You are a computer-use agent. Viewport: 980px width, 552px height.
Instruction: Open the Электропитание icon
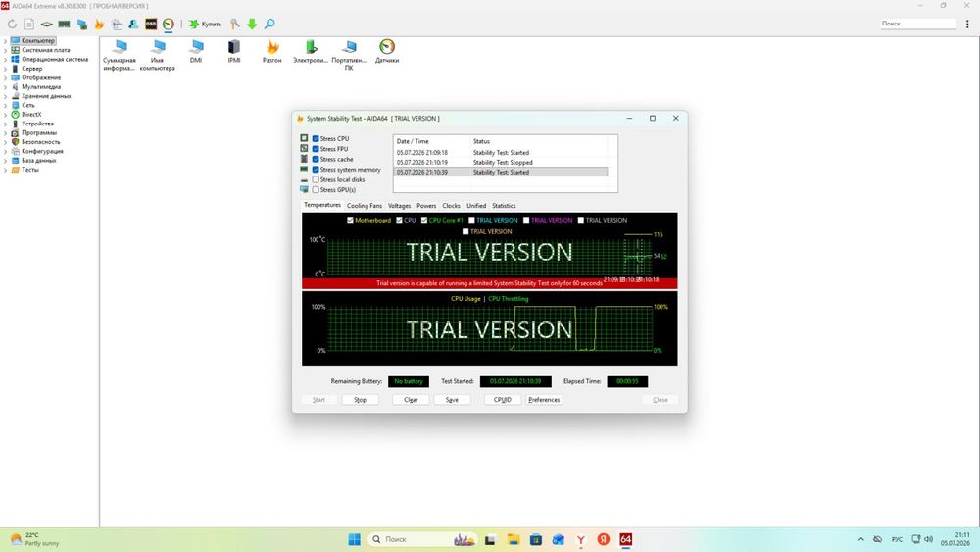tap(311, 51)
